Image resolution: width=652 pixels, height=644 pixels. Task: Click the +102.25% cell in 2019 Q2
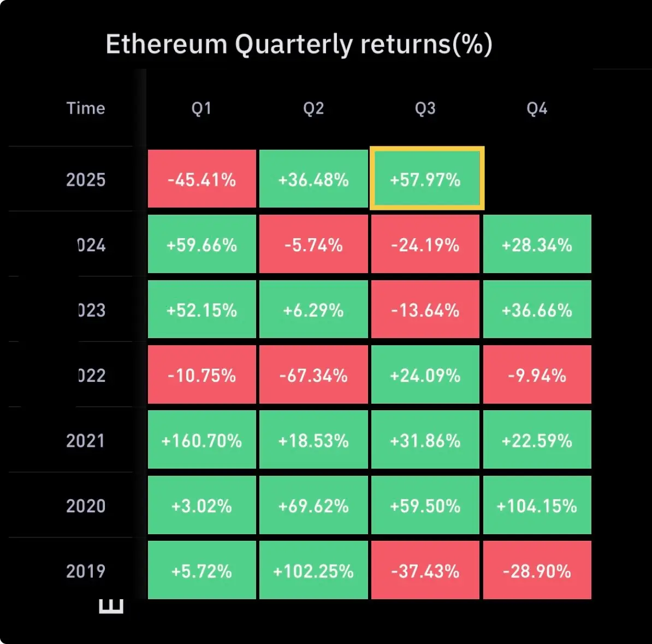click(x=313, y=570)
